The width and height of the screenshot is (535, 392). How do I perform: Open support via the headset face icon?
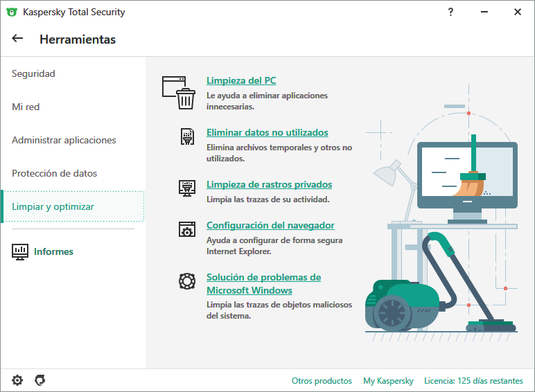point(40,380)
